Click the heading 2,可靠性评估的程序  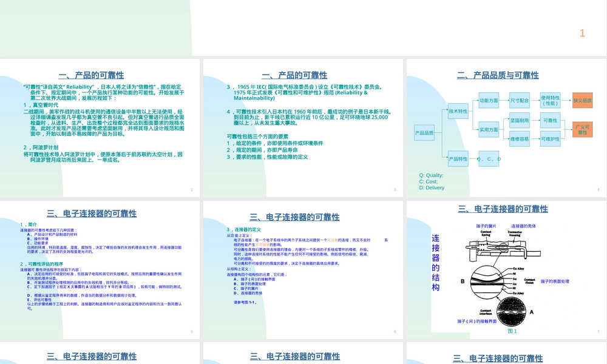[x=41, y=264]
